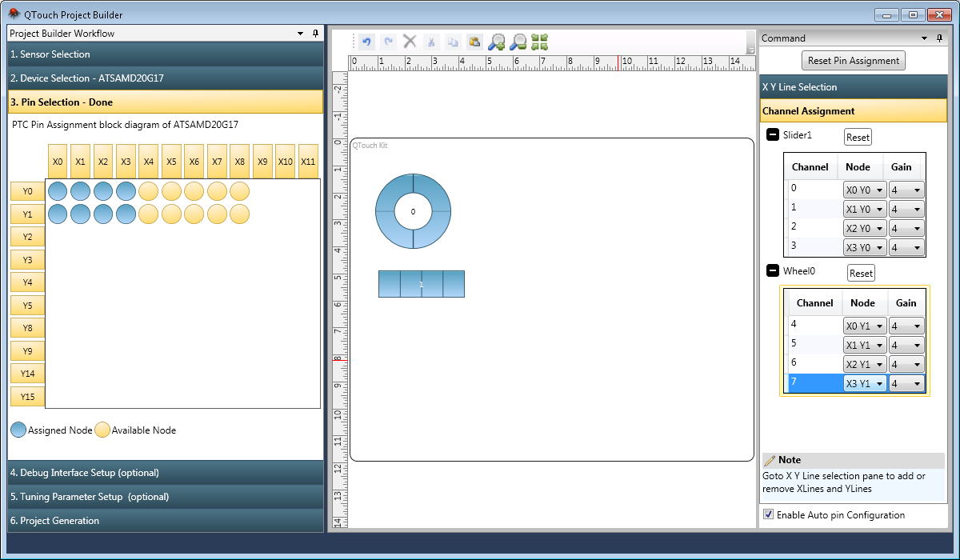Screen dimensions: 960x560
Task: Click the Y15 row header
Action: (x=28, y=397)
